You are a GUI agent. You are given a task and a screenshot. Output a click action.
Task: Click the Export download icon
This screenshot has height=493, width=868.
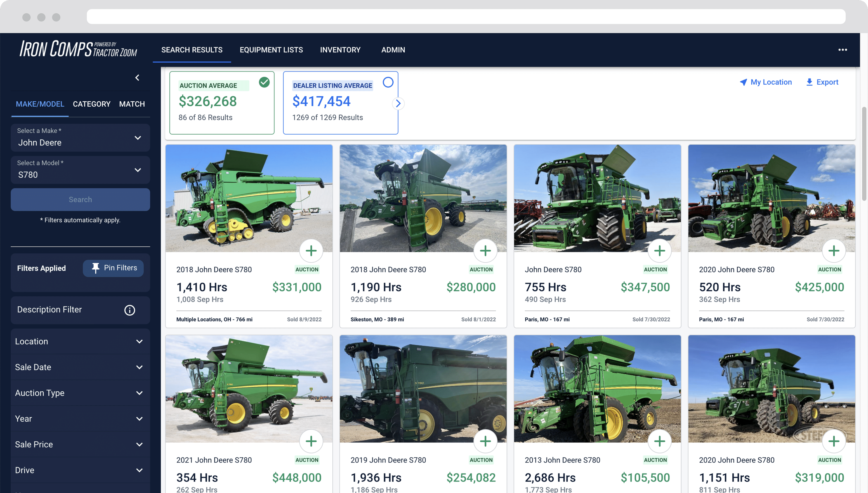(809, 82)
